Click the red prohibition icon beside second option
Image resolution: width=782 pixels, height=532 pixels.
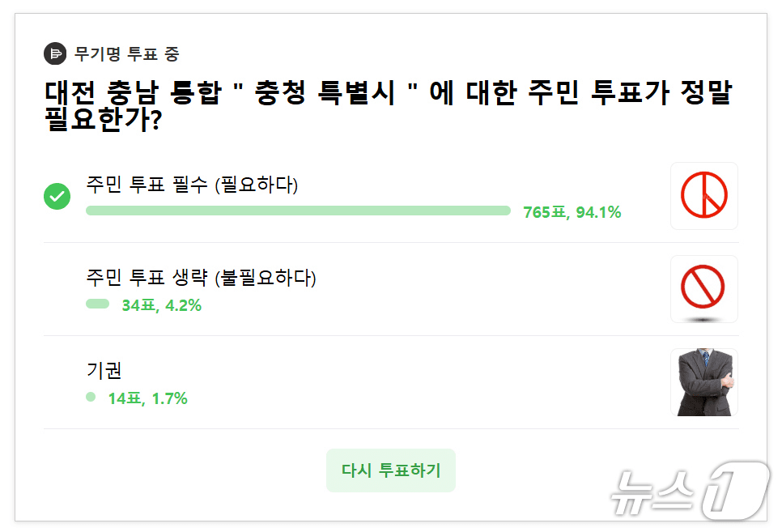703,289
